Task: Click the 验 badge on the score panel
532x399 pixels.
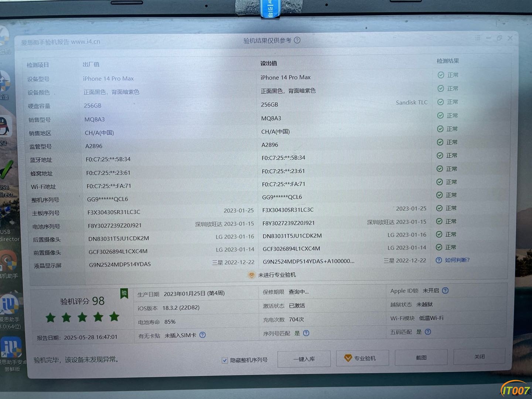Action: click(124, 293)
